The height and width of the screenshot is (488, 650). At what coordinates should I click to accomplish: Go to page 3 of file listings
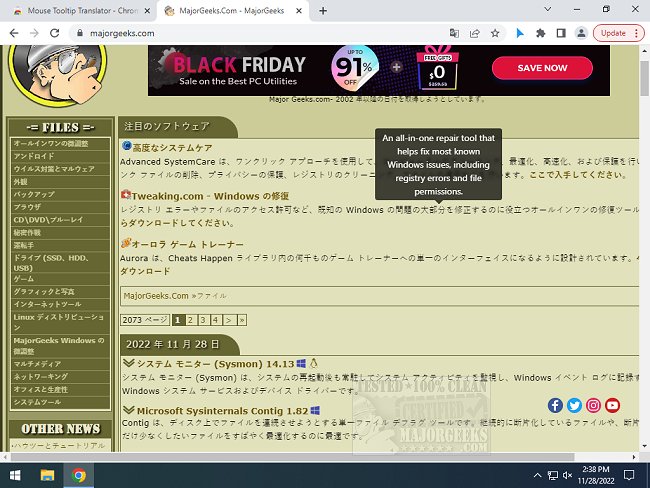[203, 320]
